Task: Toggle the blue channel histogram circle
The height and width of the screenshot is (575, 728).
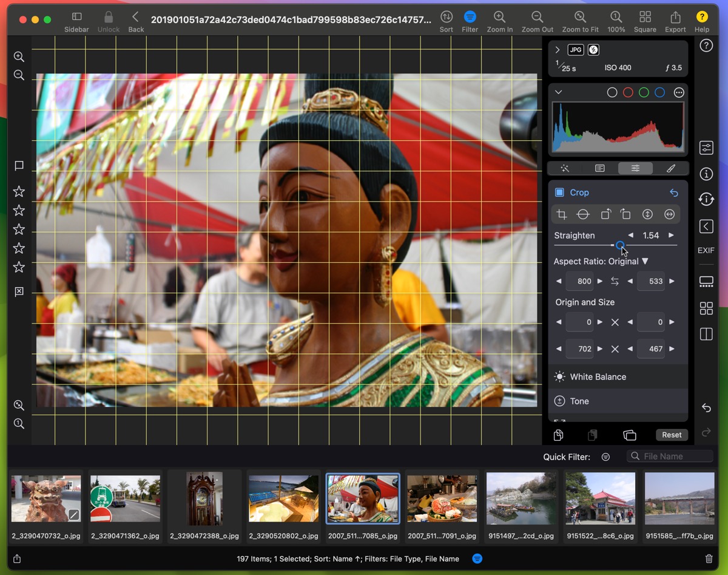Action: coord(659,92)
